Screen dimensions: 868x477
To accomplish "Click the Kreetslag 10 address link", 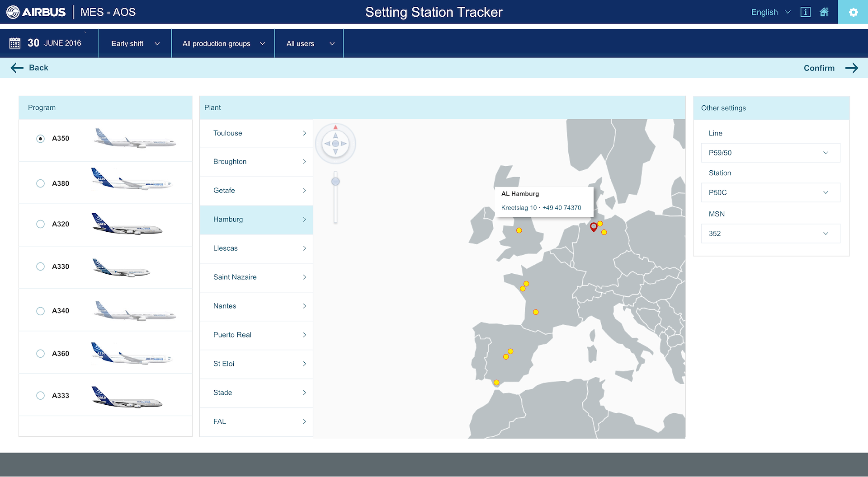I will tap(519, 208).
